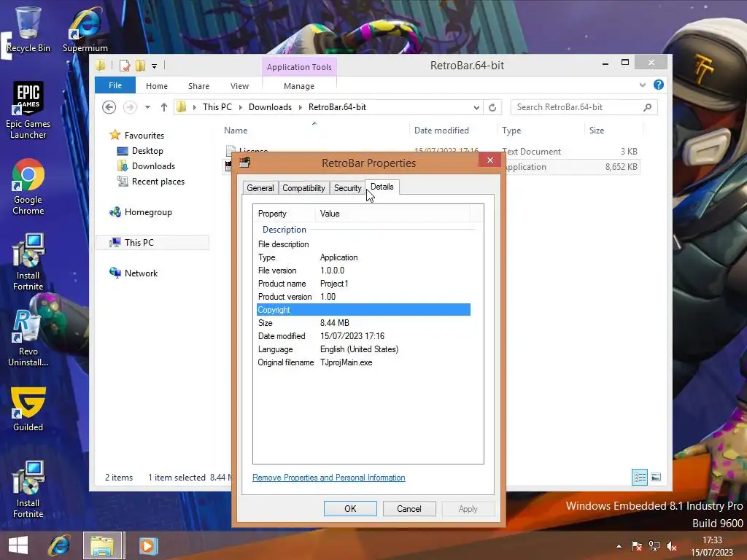Switch to the View ribbon tab
This screenshot has height=560, width=747.
point(239,86)
